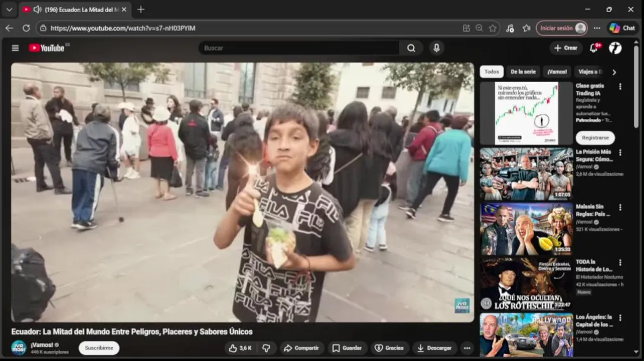The height and width of the screenshot is (361, 644).
Task: Click the ¡Vamos! watermark in video
Action: [x=462, y=305]
